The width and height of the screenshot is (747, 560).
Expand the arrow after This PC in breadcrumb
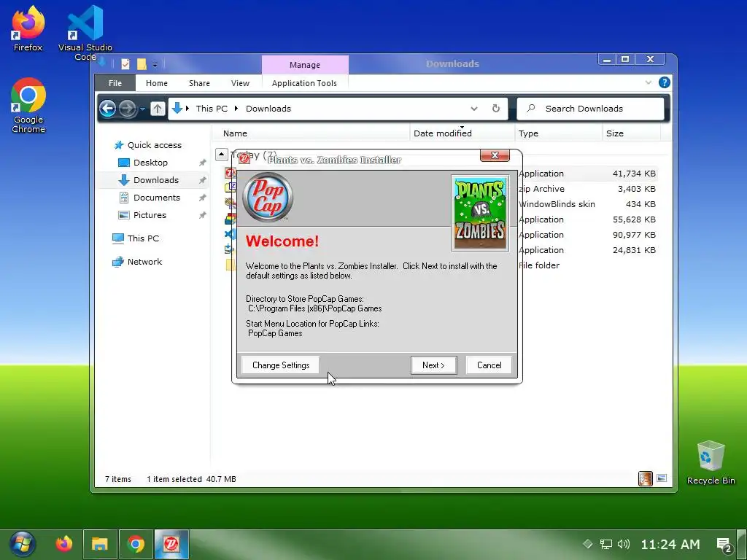pyautogui.click(x=236, y=109)
